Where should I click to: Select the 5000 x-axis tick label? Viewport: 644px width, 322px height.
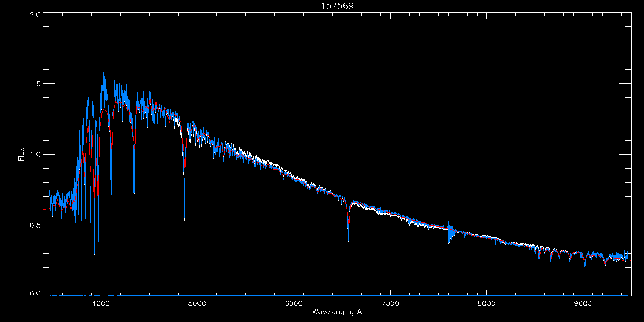point(197,303)
